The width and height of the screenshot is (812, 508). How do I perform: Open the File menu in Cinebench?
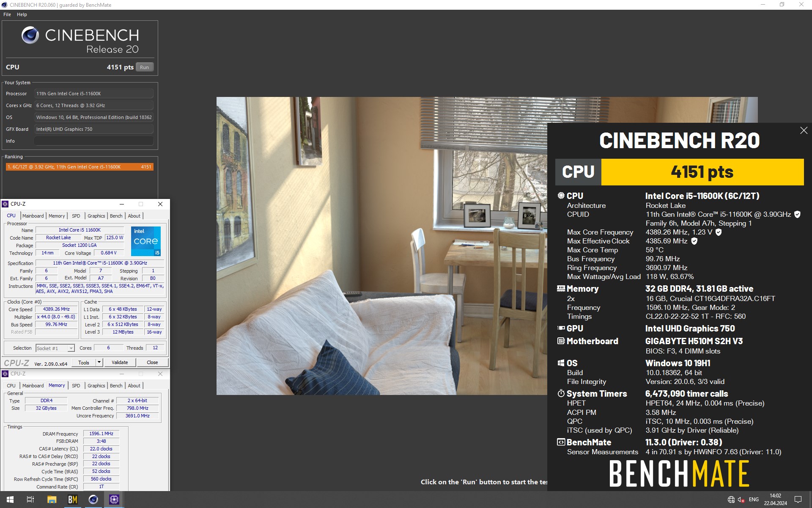click(x=7, y=14)
